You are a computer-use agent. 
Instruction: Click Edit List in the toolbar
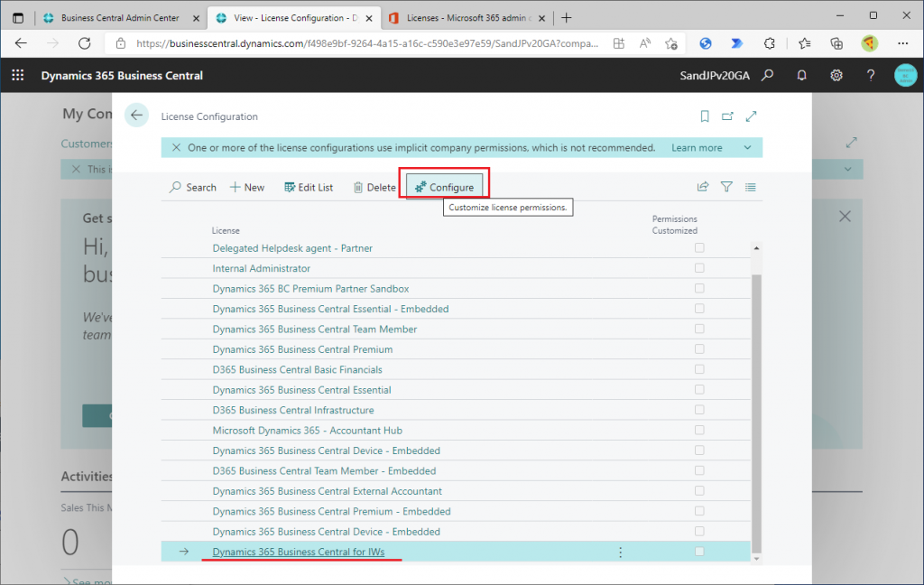[309, 188]
